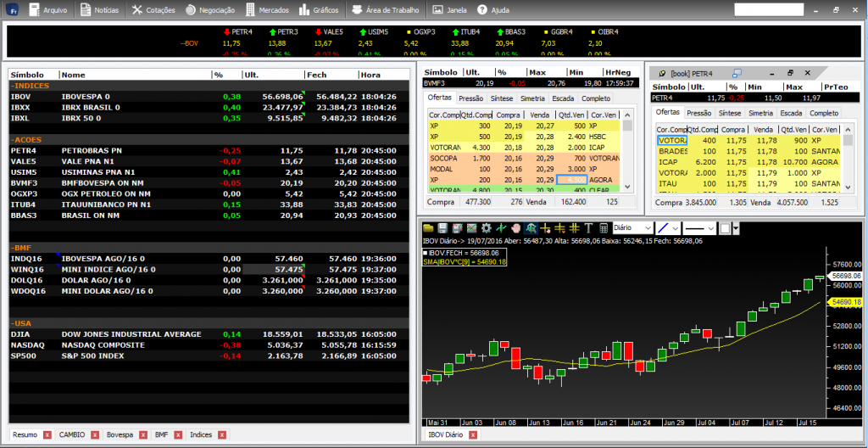Select the NASDAQ COMPOSITE row
Screen dimensions: 868x448
209,344
